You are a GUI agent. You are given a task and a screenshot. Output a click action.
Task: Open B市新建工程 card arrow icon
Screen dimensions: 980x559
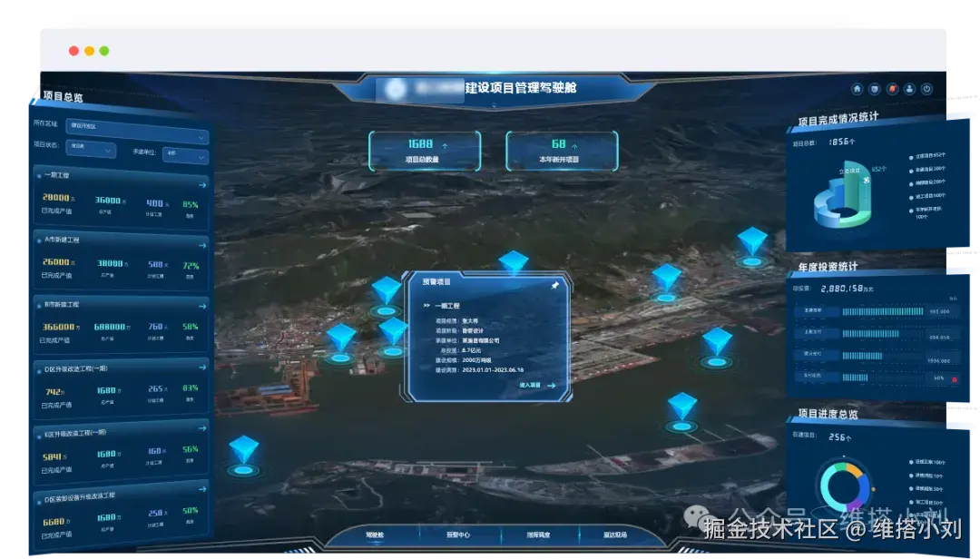pos(201,307)
